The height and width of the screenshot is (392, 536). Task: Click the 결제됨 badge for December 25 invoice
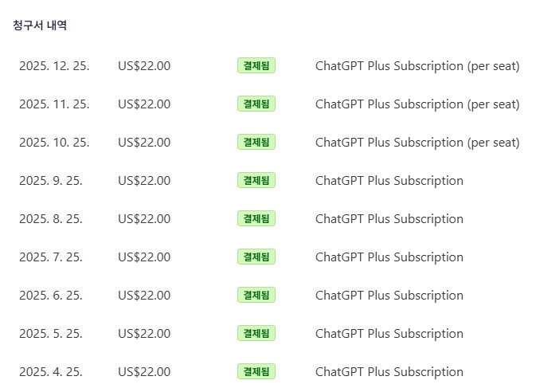point(256,66)
